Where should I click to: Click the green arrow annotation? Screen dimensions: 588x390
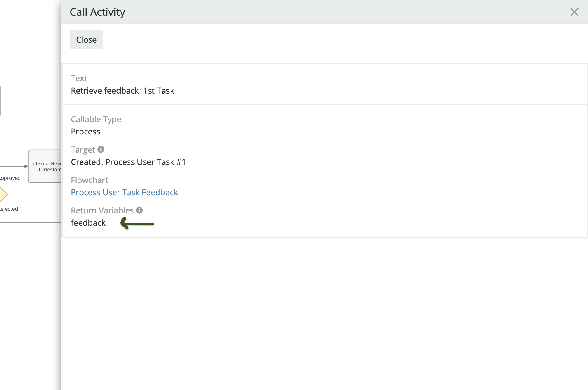[137, 224]
